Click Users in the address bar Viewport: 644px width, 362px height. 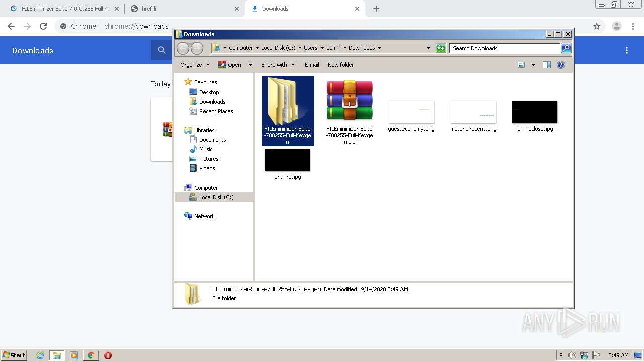point(310,48)
